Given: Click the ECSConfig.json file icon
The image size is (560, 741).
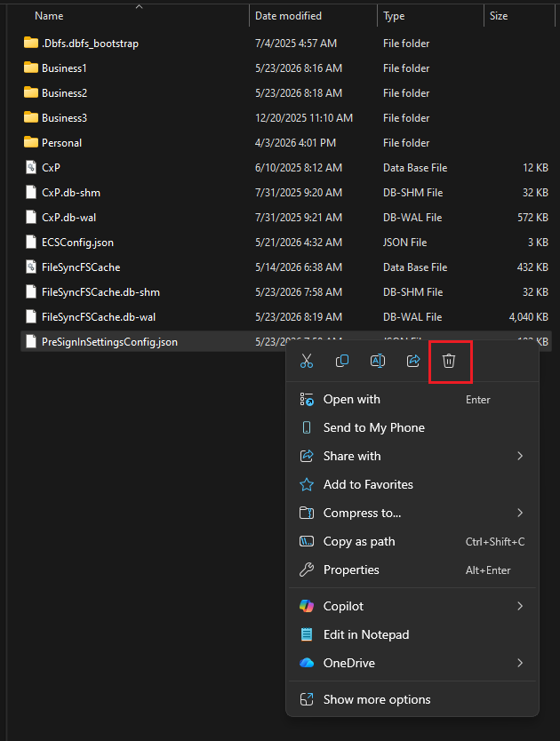Looking at the screenshot, I should [31, 242].
